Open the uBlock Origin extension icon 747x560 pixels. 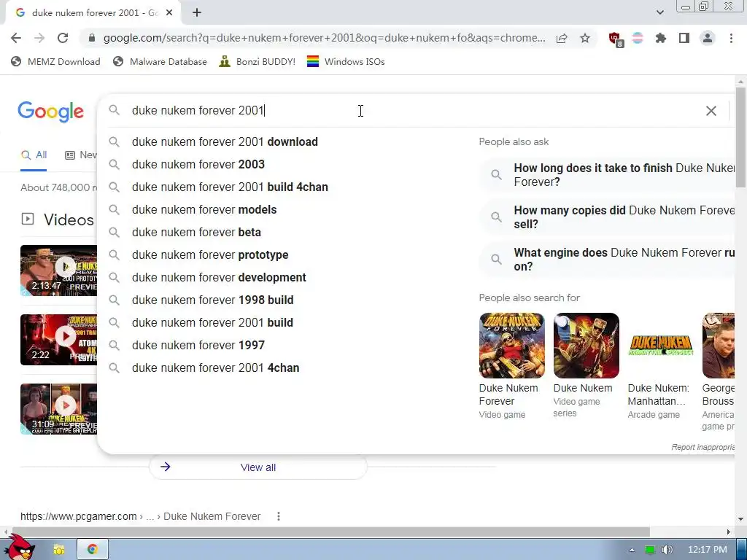pos(616,39)
